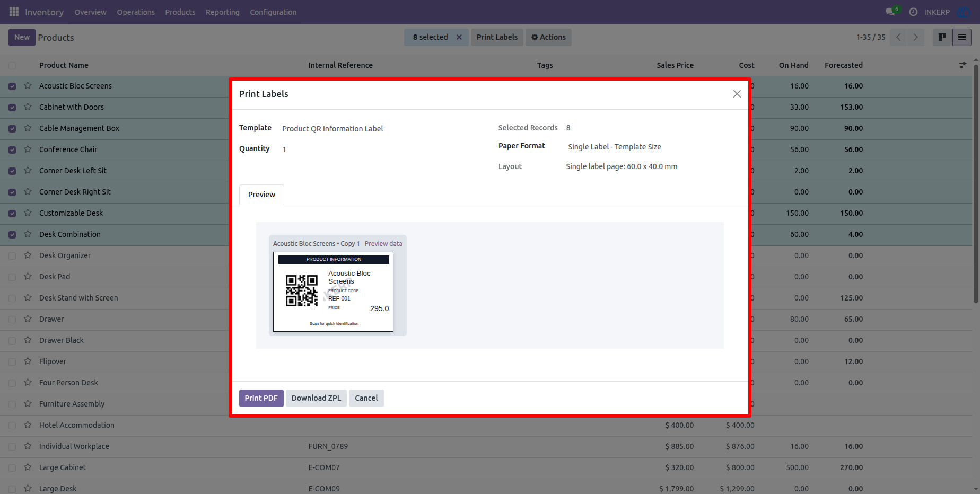
Task: Open Products menu
Action: pyautogui.click(x=180, y=12)
